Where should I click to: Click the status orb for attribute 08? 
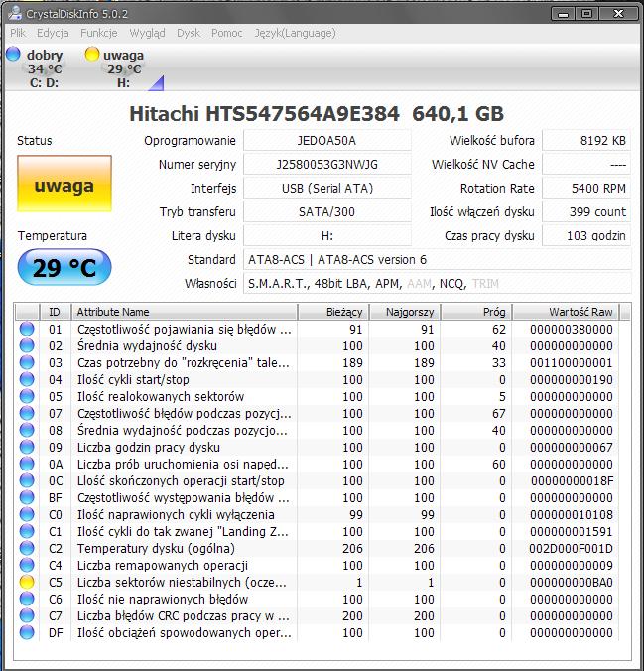tap(27, 430)
